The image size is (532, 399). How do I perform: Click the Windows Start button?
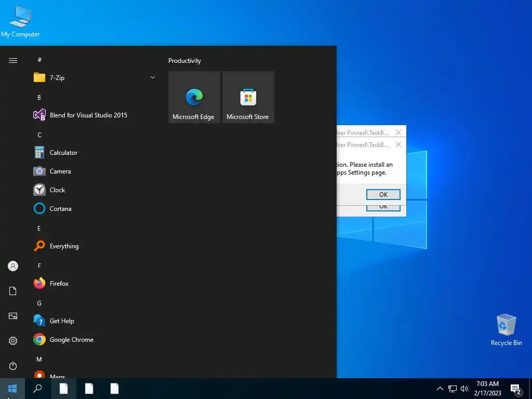[x=12, y=389]
